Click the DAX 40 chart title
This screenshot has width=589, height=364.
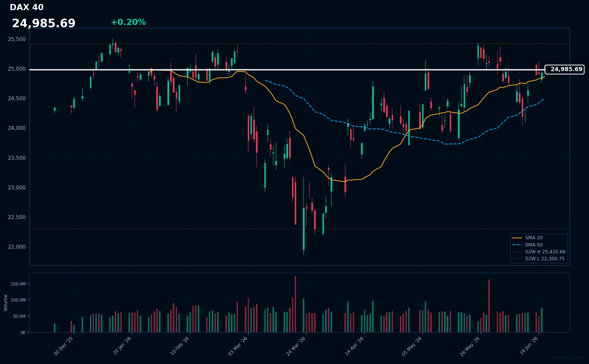[x=27, y=7]
